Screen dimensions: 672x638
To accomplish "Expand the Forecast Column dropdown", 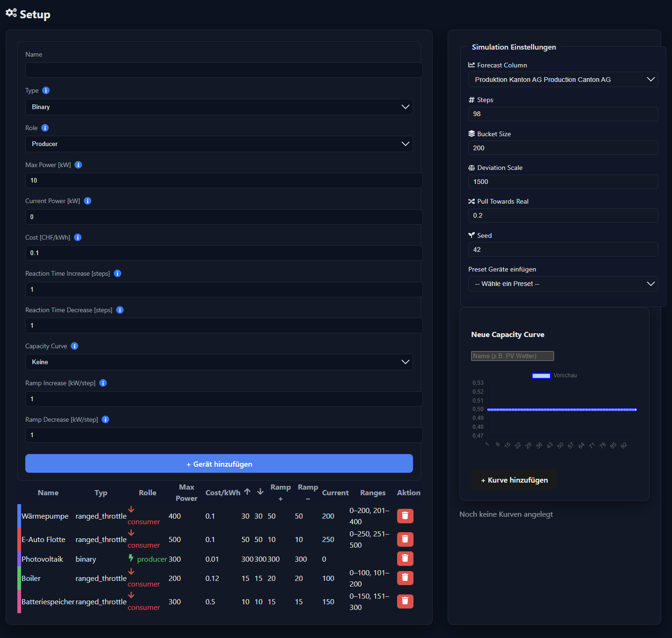I will pos(563,80).
